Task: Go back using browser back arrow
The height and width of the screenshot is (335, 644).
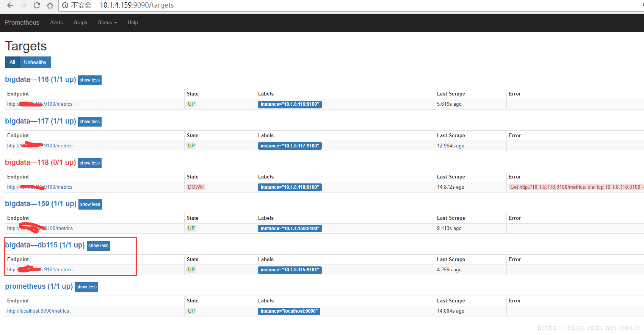Action: pos(10,5)
